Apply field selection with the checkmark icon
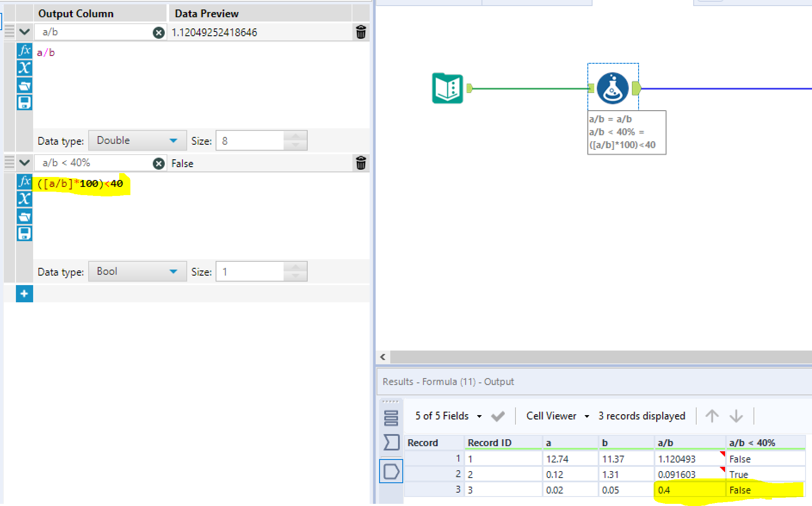Viewport: 812px width, 506px height. (497, 416)
